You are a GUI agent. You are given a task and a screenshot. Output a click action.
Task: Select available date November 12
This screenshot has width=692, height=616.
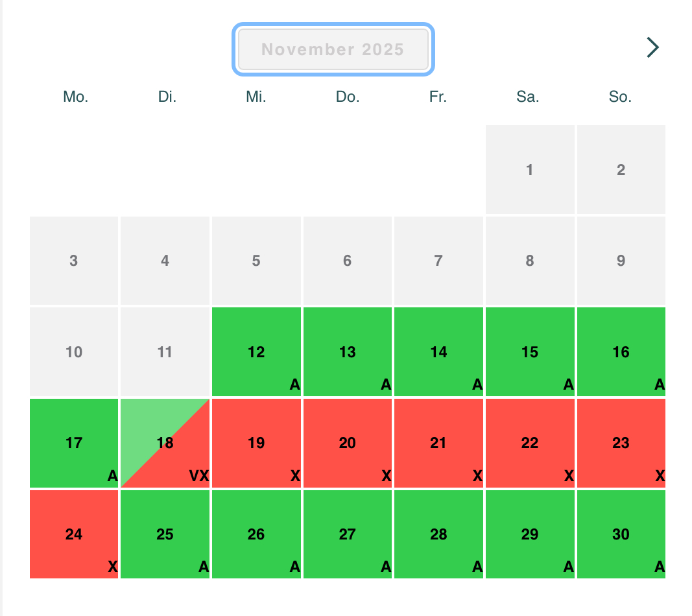tap(256, 352)
